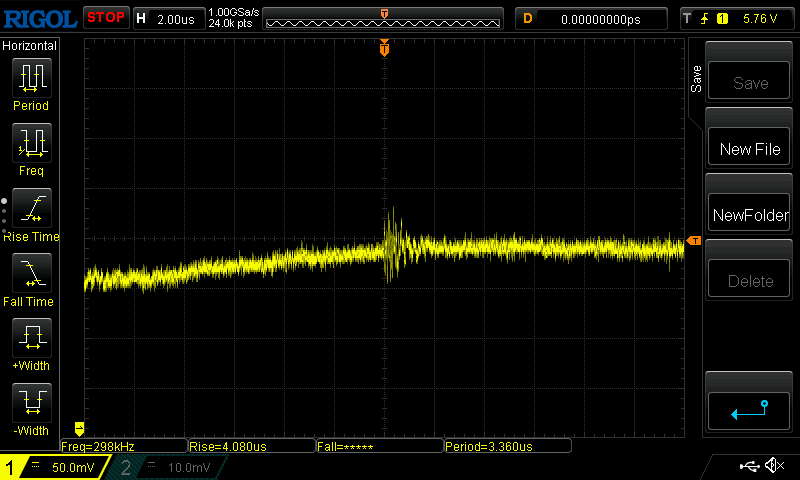
Task: Click the 5.76 V trigger level readout
Action: point(760,19)
